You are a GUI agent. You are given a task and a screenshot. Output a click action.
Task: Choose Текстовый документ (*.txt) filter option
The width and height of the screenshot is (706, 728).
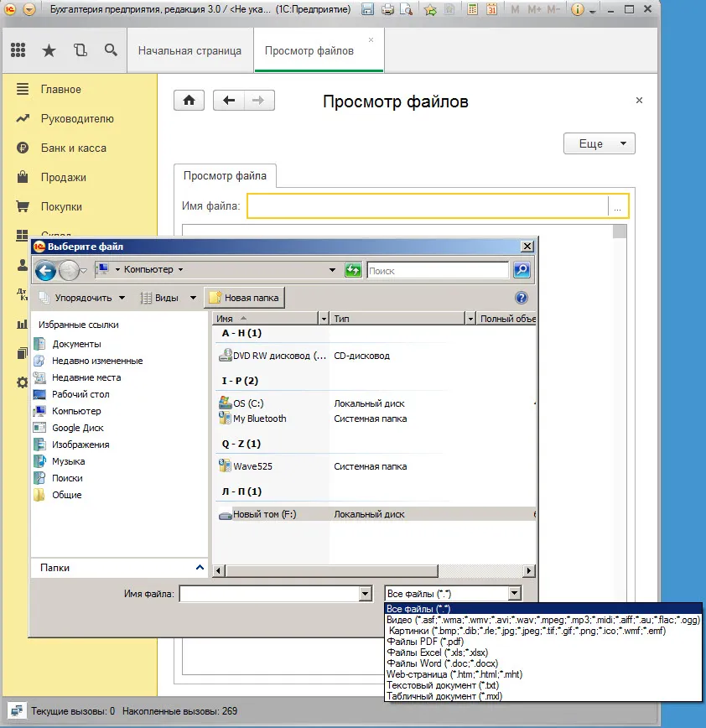pos(443,685)
